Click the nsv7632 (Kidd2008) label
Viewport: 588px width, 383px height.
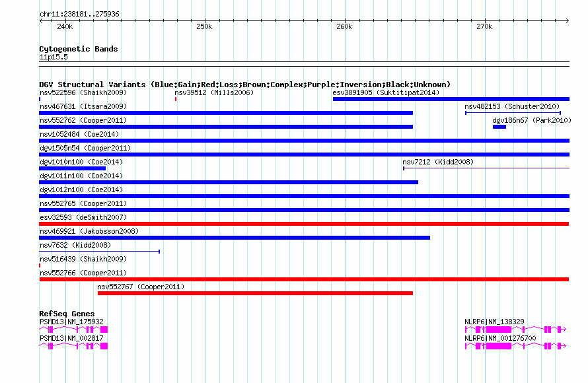pos(75,245)
